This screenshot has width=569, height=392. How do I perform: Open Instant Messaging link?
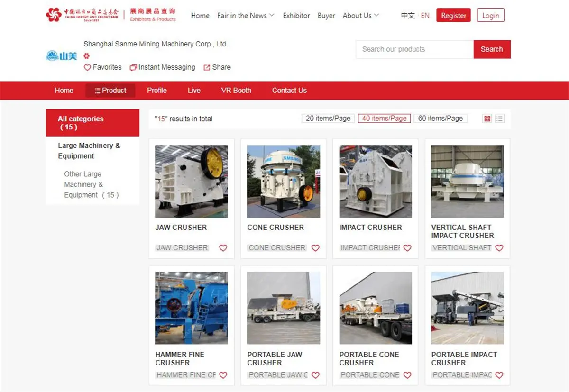[162, 67]
